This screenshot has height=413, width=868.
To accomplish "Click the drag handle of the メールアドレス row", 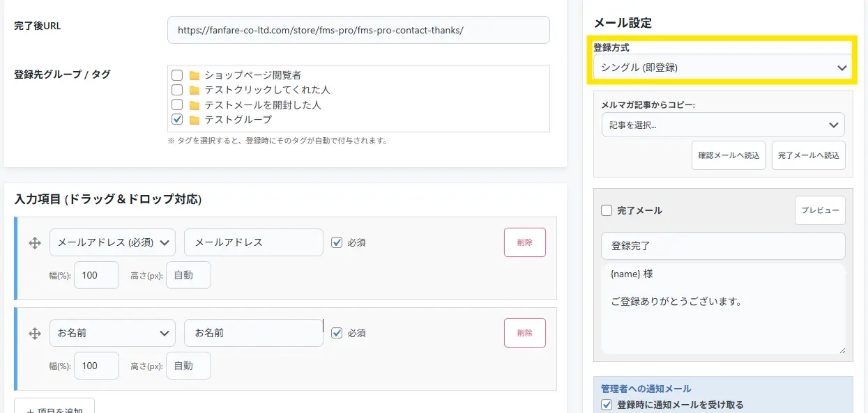I will tap(34, 243).
